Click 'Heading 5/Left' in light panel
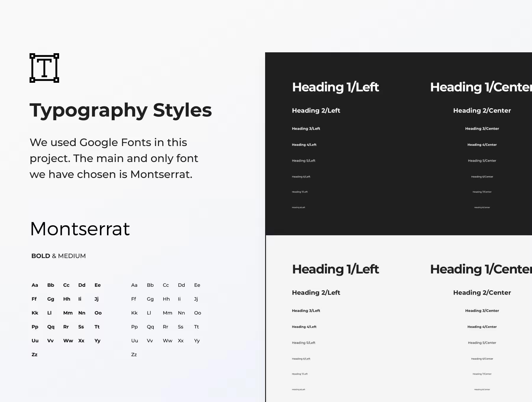This screenshot has width=532, height=402. [x=304, y=343]
